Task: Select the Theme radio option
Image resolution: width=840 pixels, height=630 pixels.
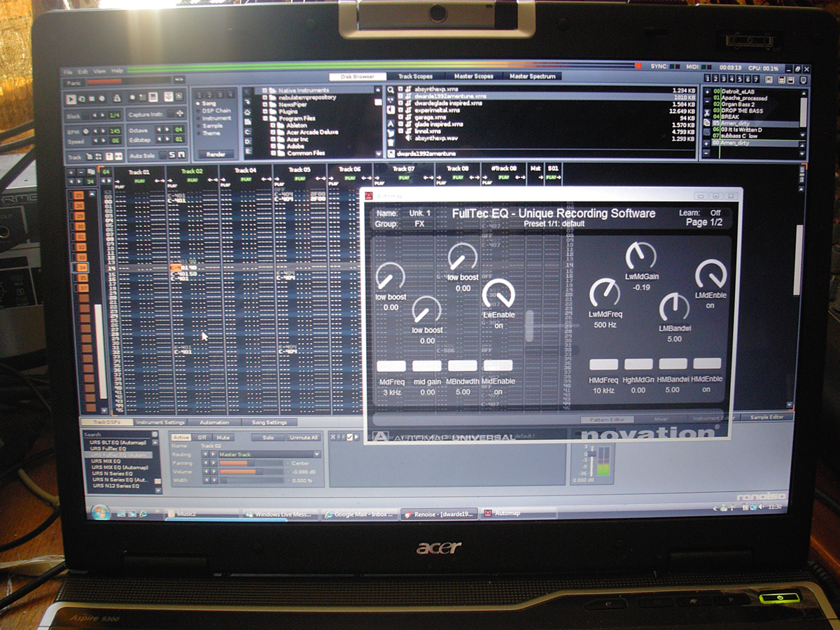Action: (209, 133)
